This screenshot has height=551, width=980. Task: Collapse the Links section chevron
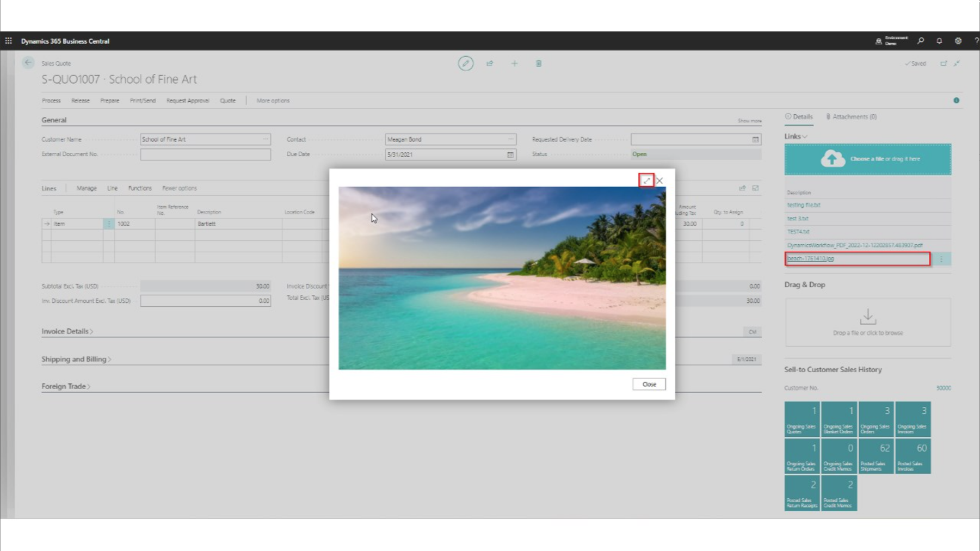pyautogui.click(x=804, y=137)
